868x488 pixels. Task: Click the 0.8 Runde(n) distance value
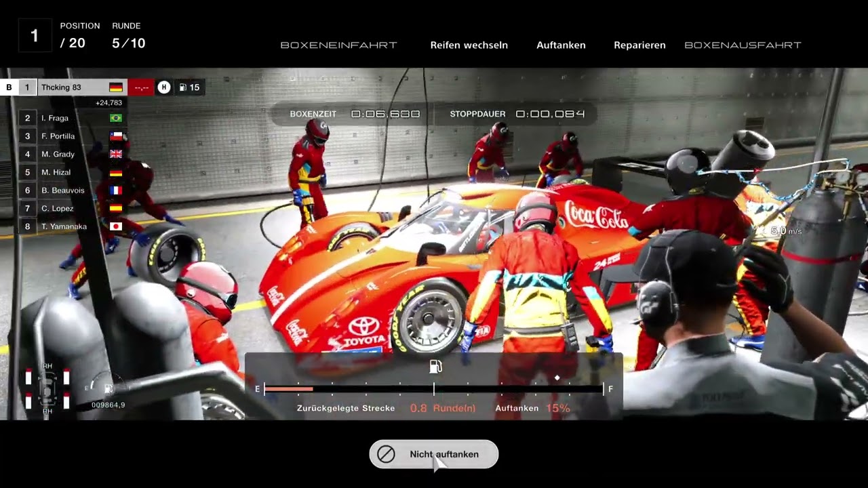[443, 408]
